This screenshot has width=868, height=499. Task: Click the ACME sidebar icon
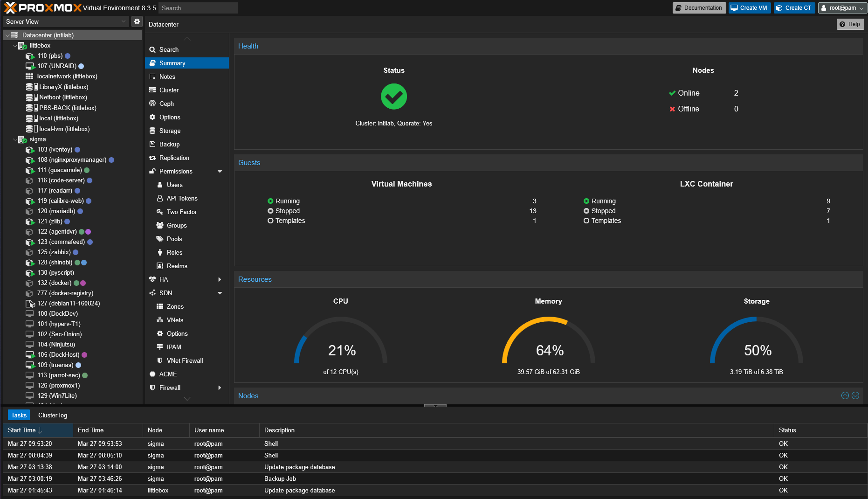[152, 374]
